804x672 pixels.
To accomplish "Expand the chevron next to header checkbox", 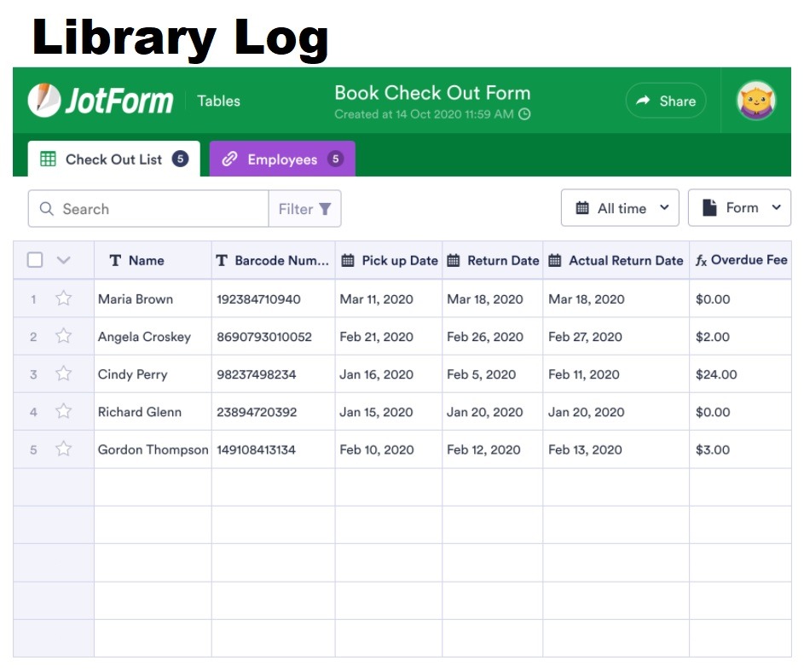I will click(x=63, y=260).
